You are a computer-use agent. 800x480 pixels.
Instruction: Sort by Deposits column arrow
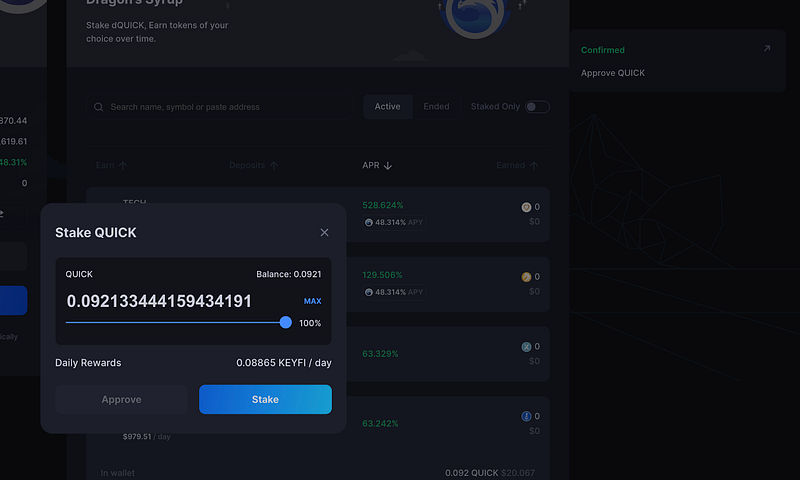click(274, 166)
